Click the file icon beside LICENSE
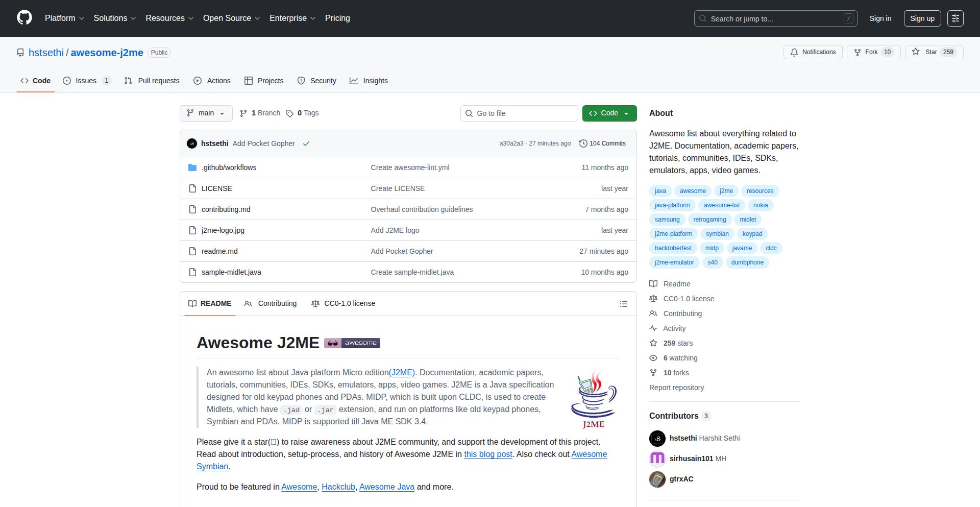The width and height of the screenshot is (980, 507). pos(192,188)
